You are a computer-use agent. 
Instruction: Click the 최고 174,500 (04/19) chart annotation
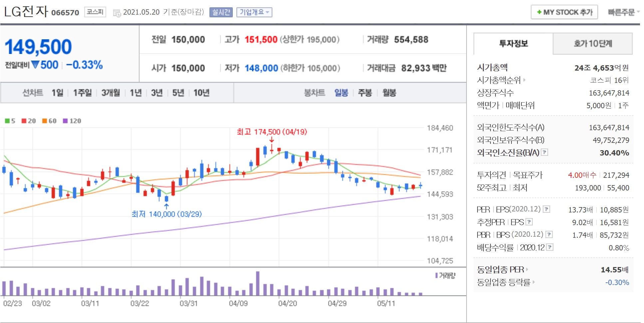(272, 132)
